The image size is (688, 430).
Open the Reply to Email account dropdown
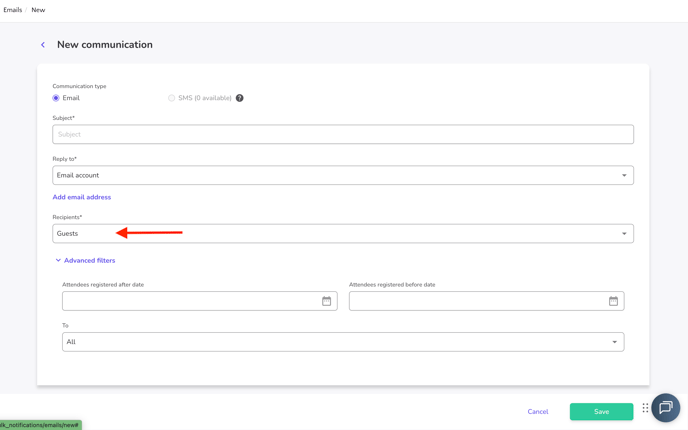(343, 175)
